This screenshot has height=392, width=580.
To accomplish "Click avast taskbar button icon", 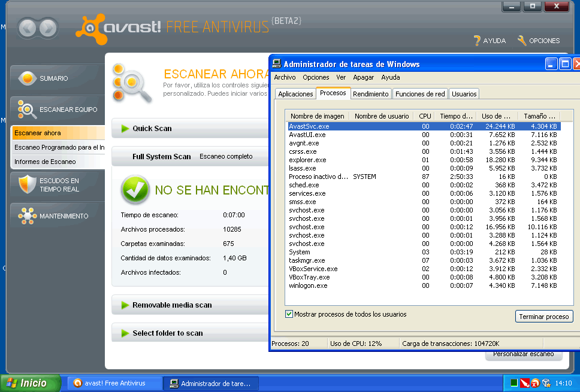I will point(77,383).
